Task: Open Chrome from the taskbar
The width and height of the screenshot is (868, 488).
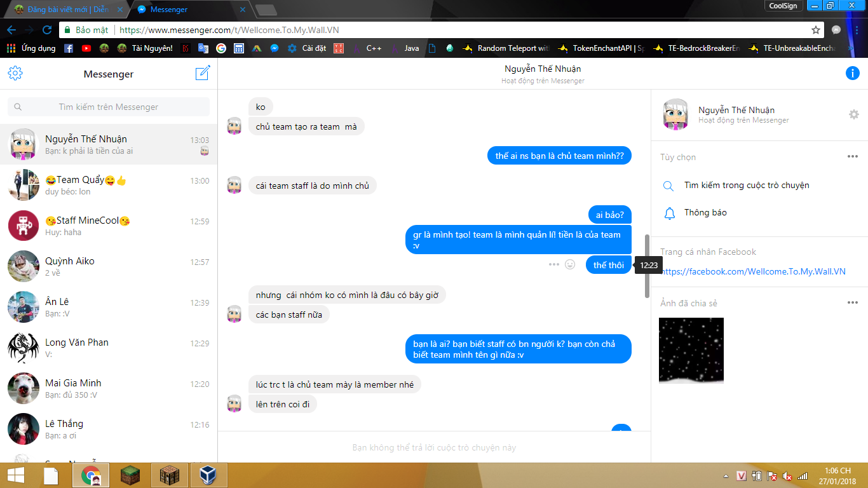Action: (91, 475)
